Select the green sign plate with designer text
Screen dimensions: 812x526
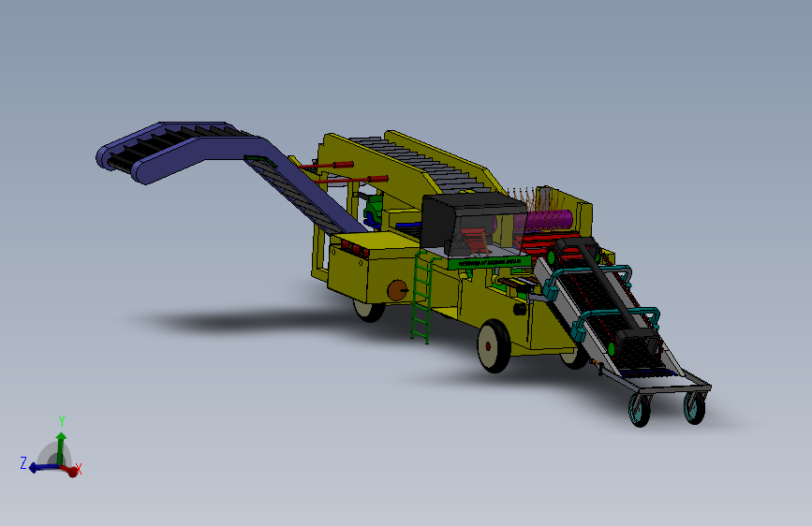click(490, 262)
